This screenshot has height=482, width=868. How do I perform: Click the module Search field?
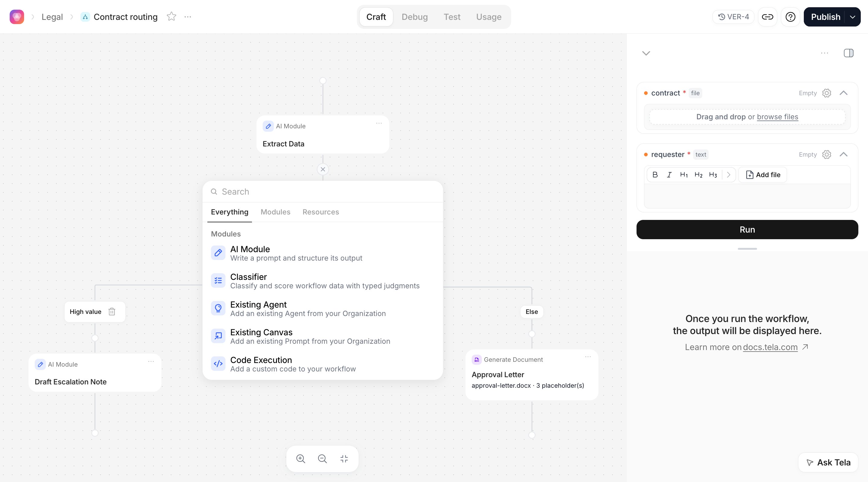click(x=323, y=192)
